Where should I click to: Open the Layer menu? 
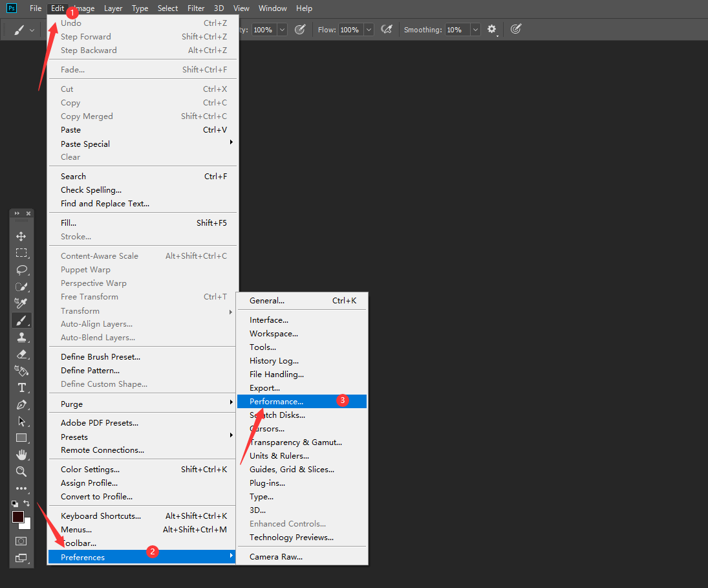click(x=113, y=8)
